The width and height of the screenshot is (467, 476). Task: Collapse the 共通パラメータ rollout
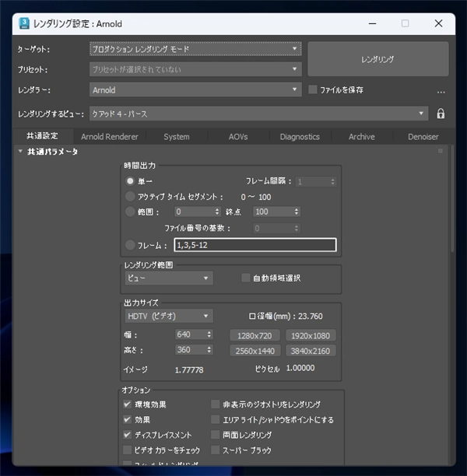tap(20, 151)
